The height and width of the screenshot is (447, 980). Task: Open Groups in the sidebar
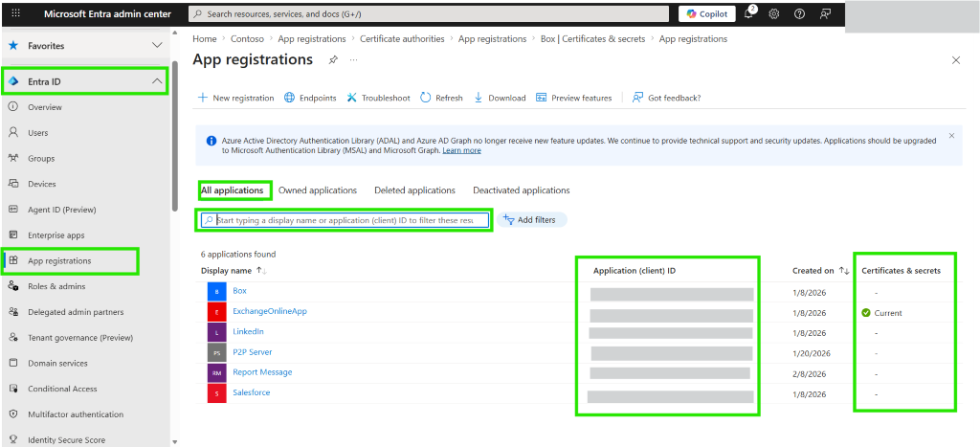click(41, 158)
